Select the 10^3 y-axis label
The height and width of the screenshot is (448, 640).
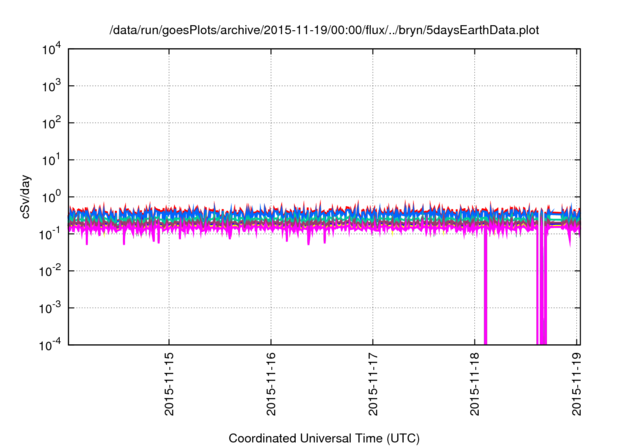point(52,86)
